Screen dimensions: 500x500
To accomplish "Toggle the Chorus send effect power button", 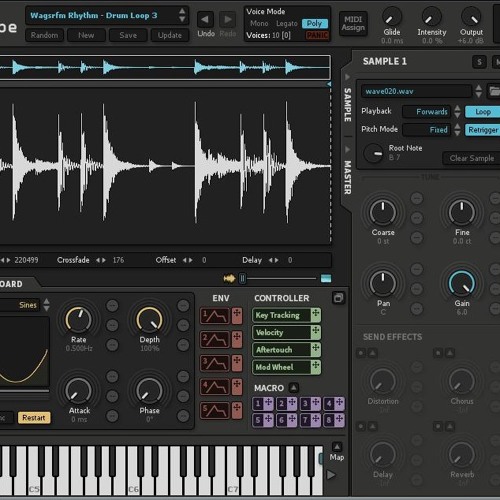I will point(438,353).
